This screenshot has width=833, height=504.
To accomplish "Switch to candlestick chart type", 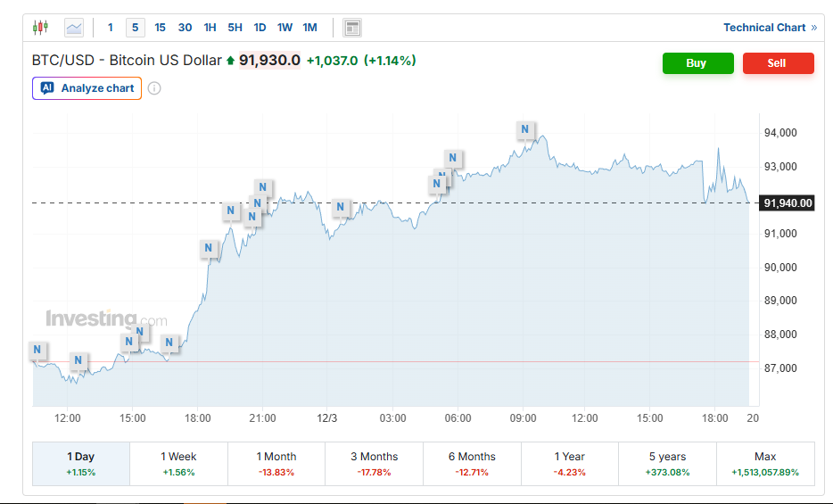I will pyautogui.click(x=40, y=28).
